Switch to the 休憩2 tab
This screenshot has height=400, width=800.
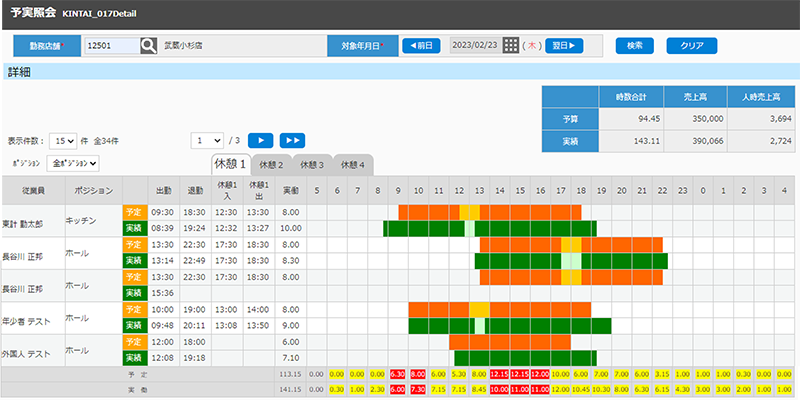[271, 165]
